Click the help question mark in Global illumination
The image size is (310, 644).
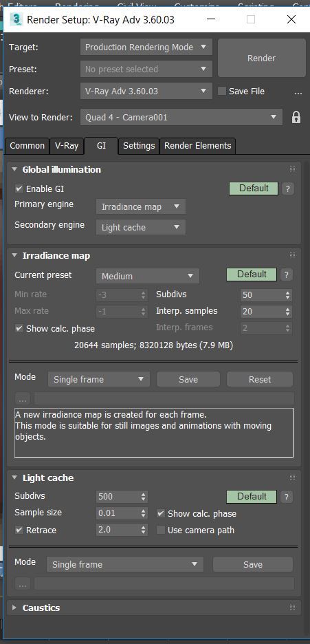pyautogui.click(x=288, y=189)
